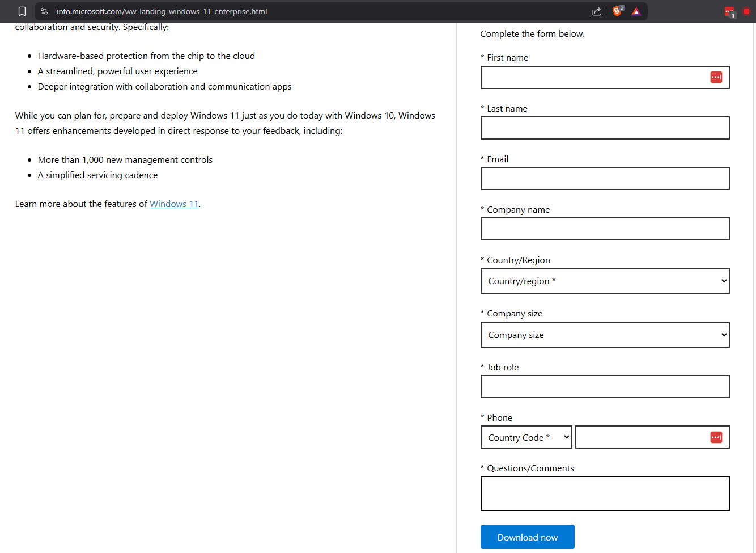Click the bookmark icon in browser toolbar
756x553 pixels.
coord(22,11)
